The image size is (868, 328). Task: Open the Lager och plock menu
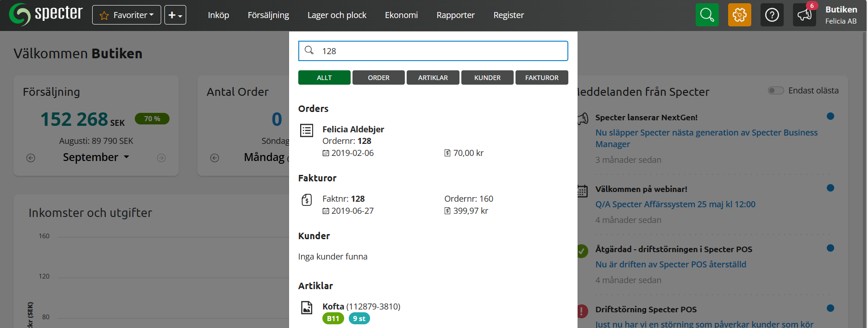pyautogui.click(x=337, y=15)
